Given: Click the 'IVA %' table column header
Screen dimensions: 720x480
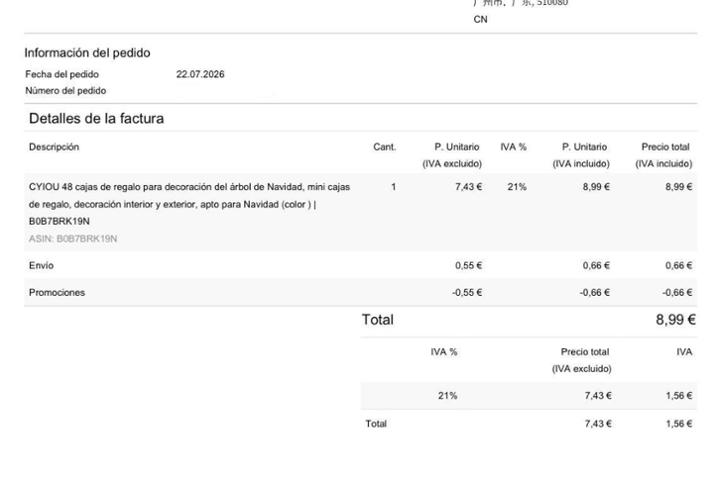Looking at the screenshot, I should click(513, 147).
